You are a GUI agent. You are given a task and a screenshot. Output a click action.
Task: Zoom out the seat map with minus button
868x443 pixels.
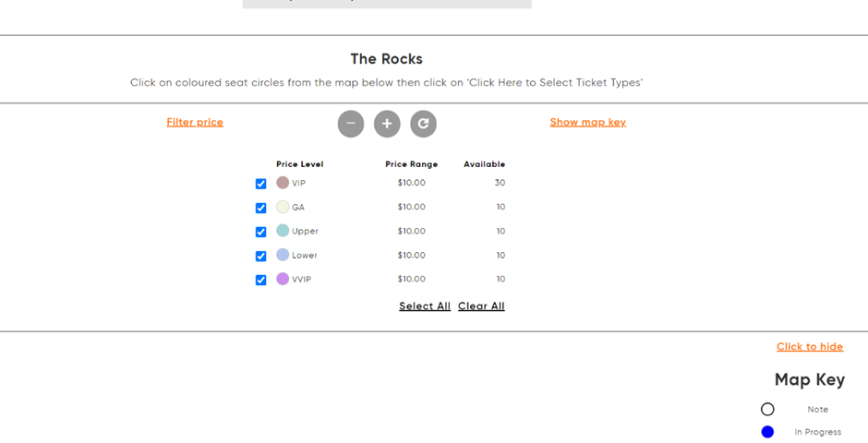tap(351, 124)
